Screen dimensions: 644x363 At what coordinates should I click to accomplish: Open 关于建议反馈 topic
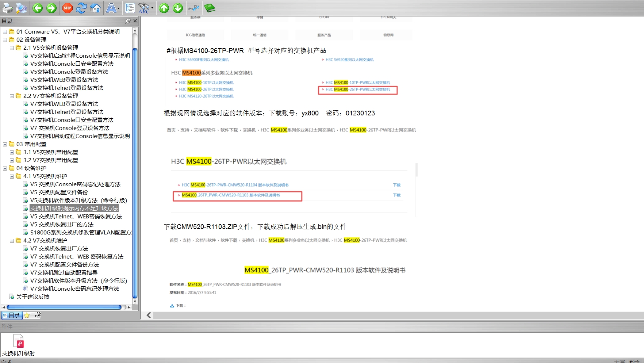coord(33,297)
